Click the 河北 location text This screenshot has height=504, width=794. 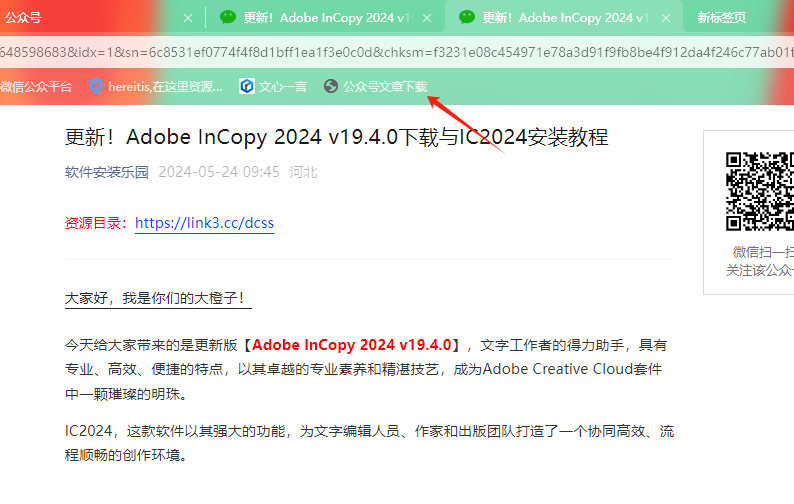tap(303, 172)
